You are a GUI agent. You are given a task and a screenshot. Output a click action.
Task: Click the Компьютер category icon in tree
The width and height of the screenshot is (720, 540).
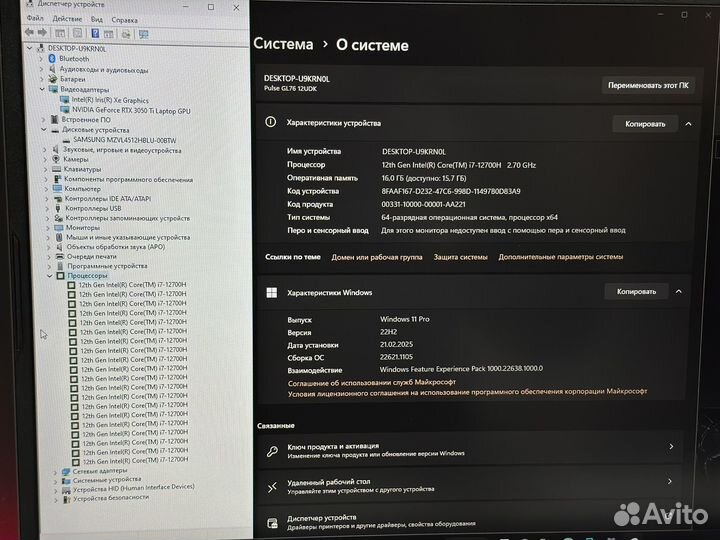click(57, 188)
